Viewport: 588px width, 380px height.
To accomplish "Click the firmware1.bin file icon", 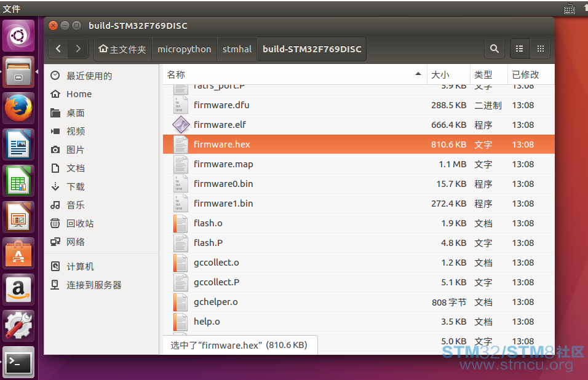I will pos(180,204).
